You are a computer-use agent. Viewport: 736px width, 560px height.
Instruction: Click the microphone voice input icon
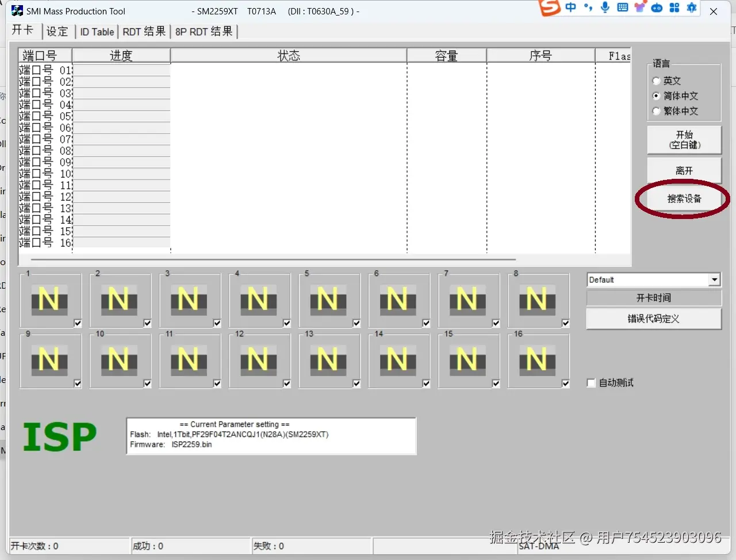pos(605,7)
